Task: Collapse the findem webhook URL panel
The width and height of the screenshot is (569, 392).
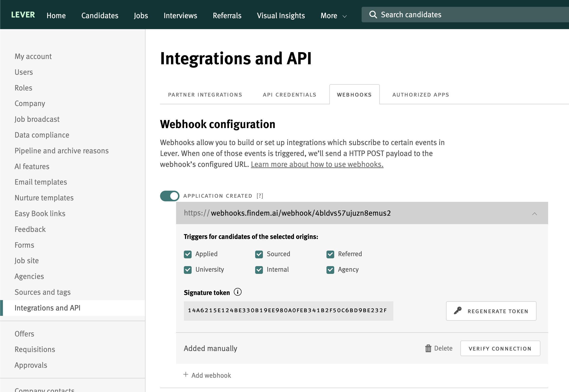Action: pos(534,214)
